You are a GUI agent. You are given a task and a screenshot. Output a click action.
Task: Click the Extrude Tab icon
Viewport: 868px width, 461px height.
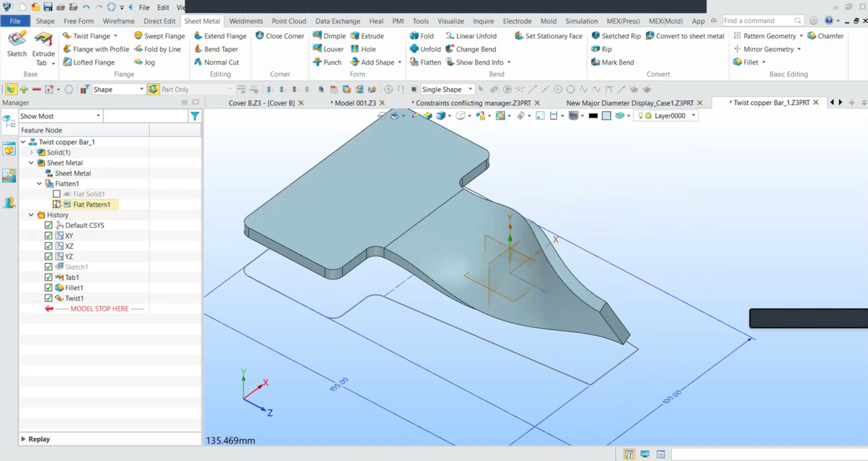pos(43,40)
